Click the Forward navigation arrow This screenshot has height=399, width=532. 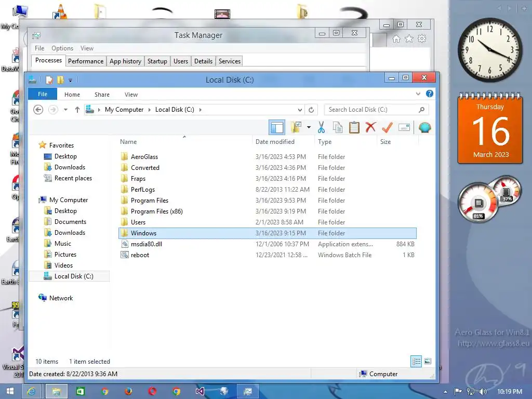coord(53,110)
